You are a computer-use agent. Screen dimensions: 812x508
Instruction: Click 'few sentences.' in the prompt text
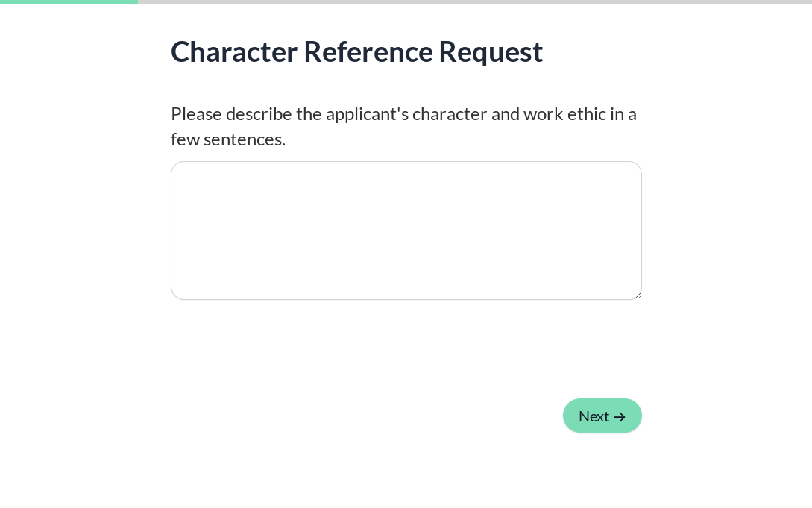coord(228,139)
